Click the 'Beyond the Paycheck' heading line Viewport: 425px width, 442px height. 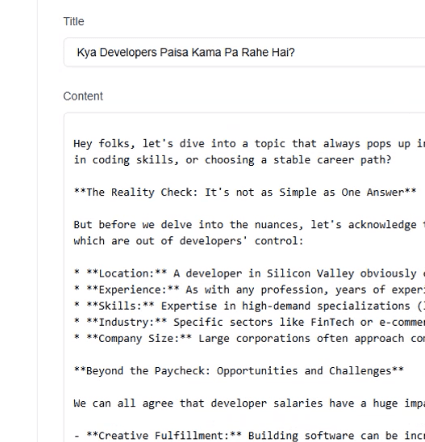pos(239,371)
